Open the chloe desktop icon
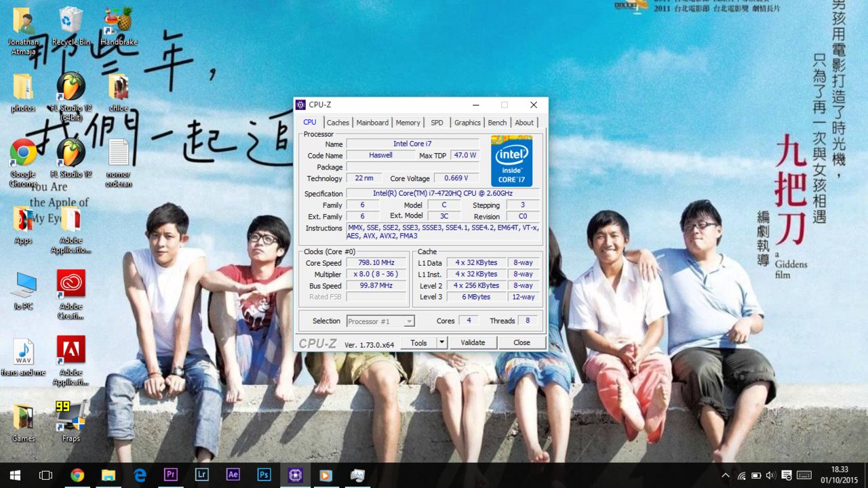The height and width of the screenshot is (488, 868). (x=119, y=93)
